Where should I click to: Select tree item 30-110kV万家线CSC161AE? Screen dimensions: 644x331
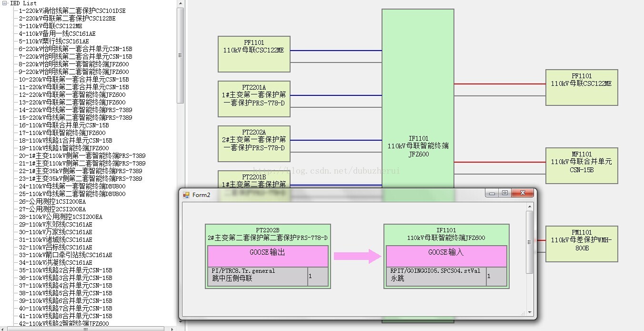(56, 232)
